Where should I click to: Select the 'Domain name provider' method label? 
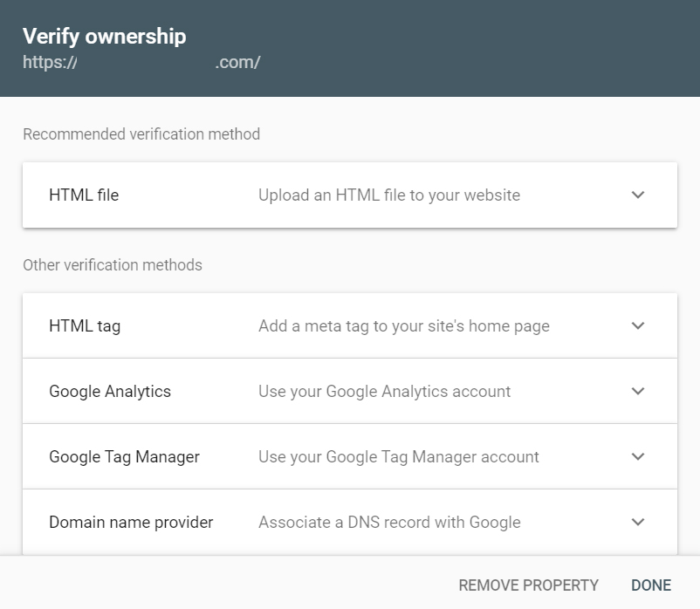point(131,522)
